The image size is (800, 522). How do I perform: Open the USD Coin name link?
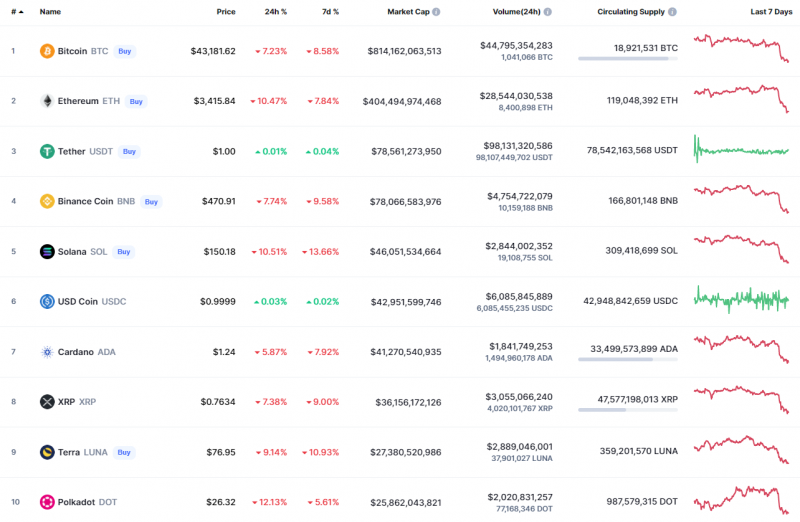point(78,302)
